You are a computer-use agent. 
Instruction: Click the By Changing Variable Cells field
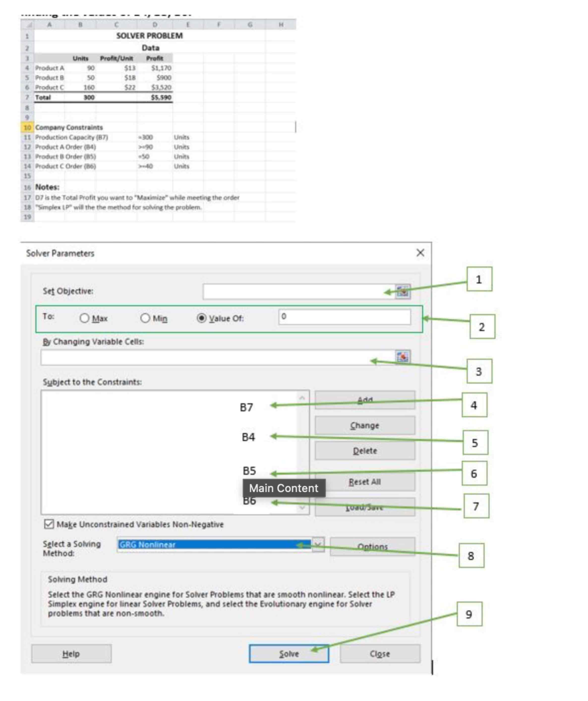[x=214, y=357]
